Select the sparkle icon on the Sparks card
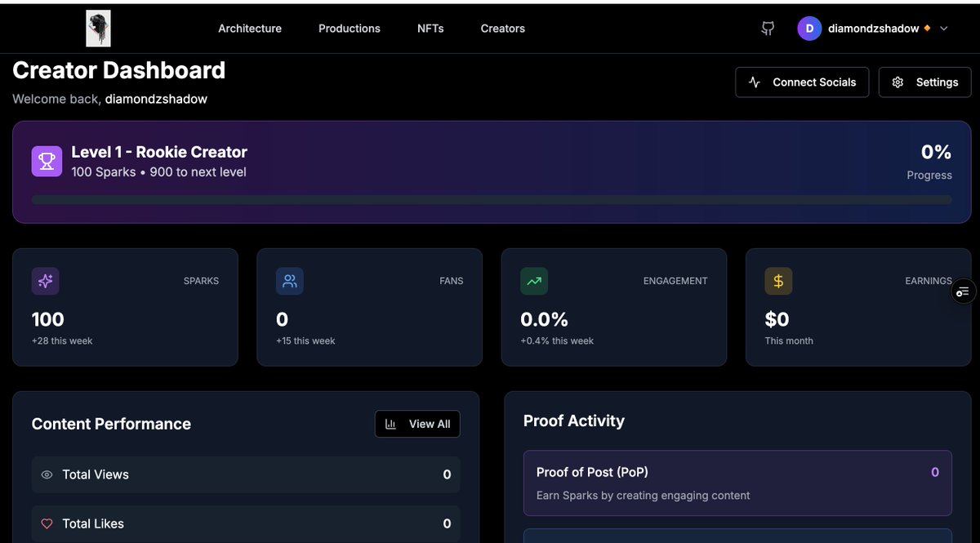 pyautogui.click(x=45, y=281)
